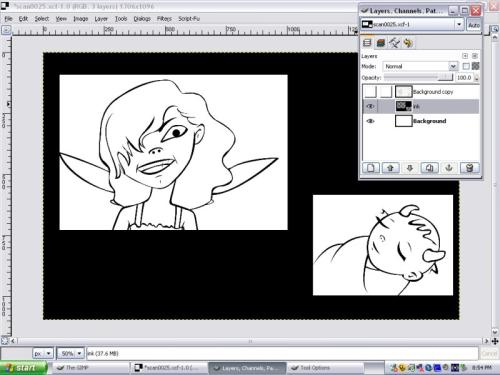The image size is (500, 375).
Task: Open the Tools menu
Action: point(121,19)
